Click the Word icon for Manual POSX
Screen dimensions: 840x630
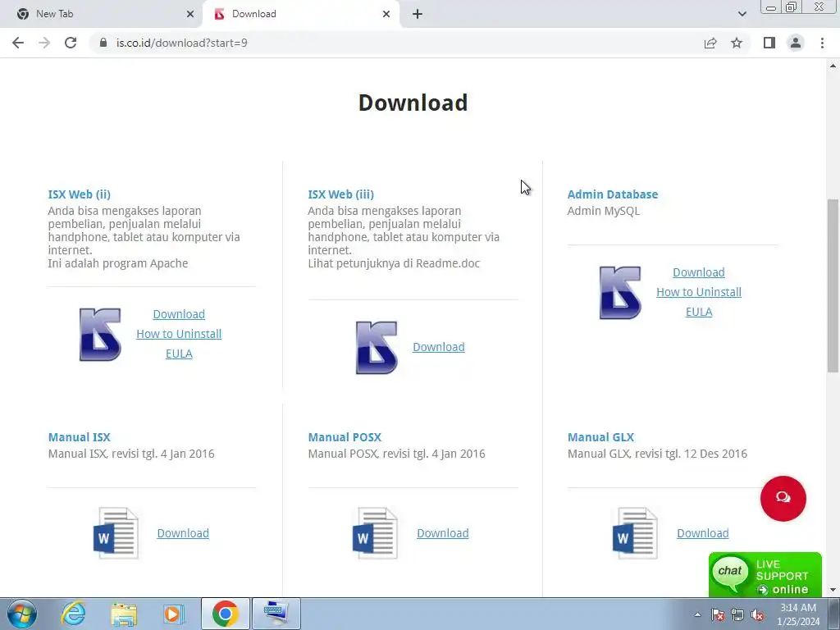pos(375,533)
